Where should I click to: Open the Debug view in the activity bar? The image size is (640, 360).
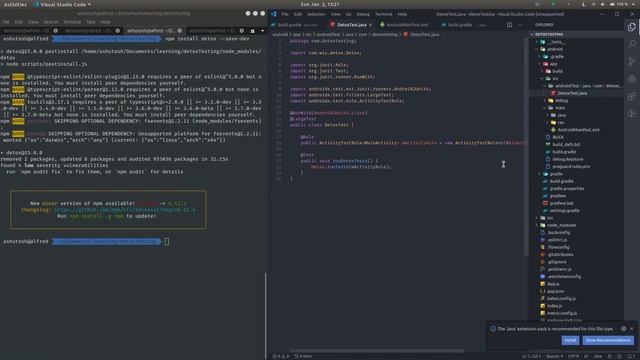632,79
